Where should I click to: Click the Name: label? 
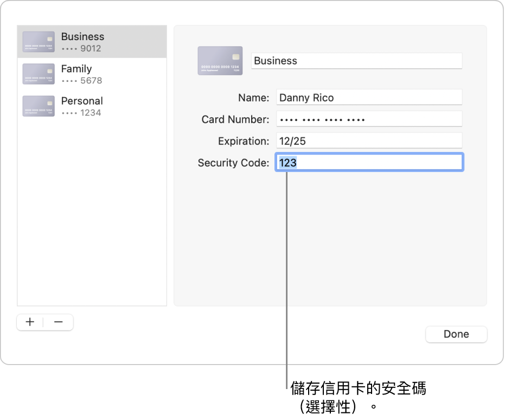click(x=253, y=98)
